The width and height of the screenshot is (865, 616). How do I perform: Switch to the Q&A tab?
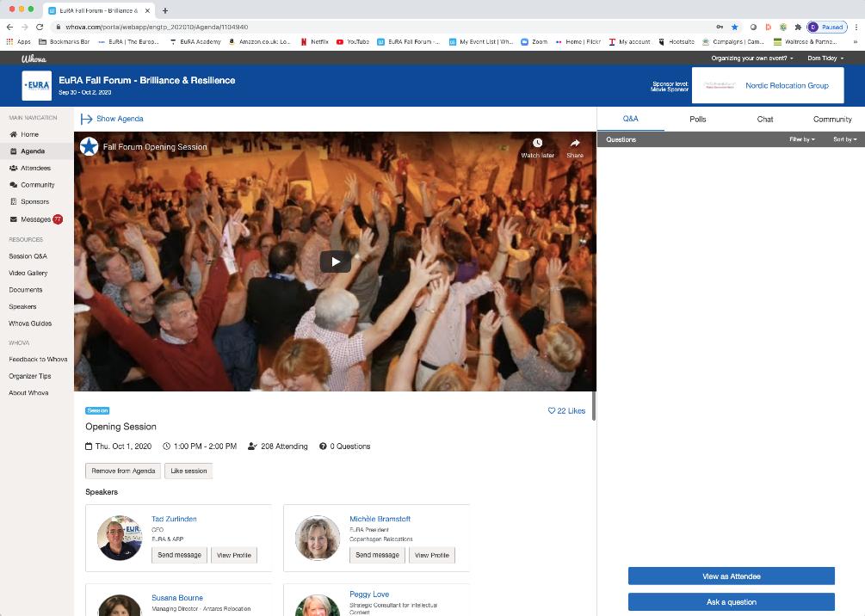coord(631,119)
